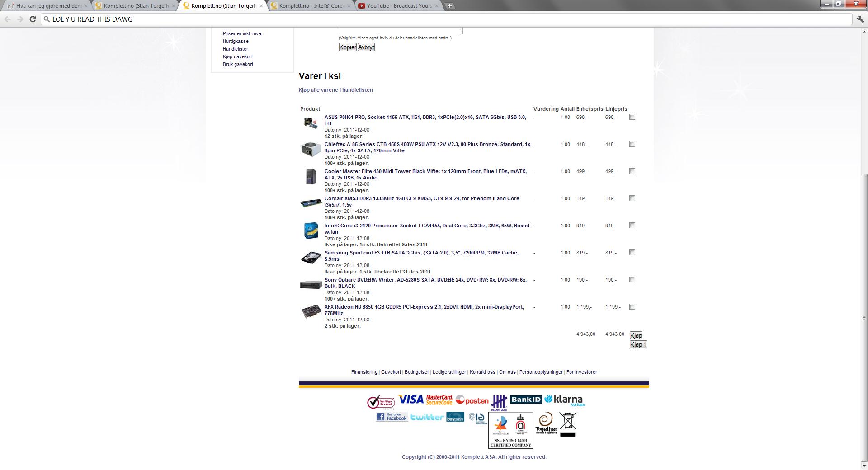Open a new tab with the plus button
Screen dimensions: 868x470
[x=449, y=6]
